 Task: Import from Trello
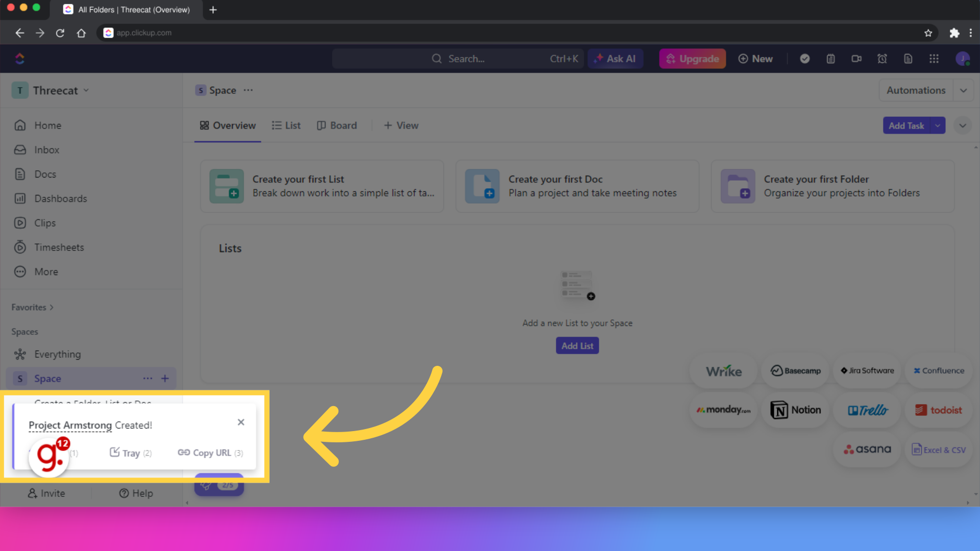tap(867, 410)
